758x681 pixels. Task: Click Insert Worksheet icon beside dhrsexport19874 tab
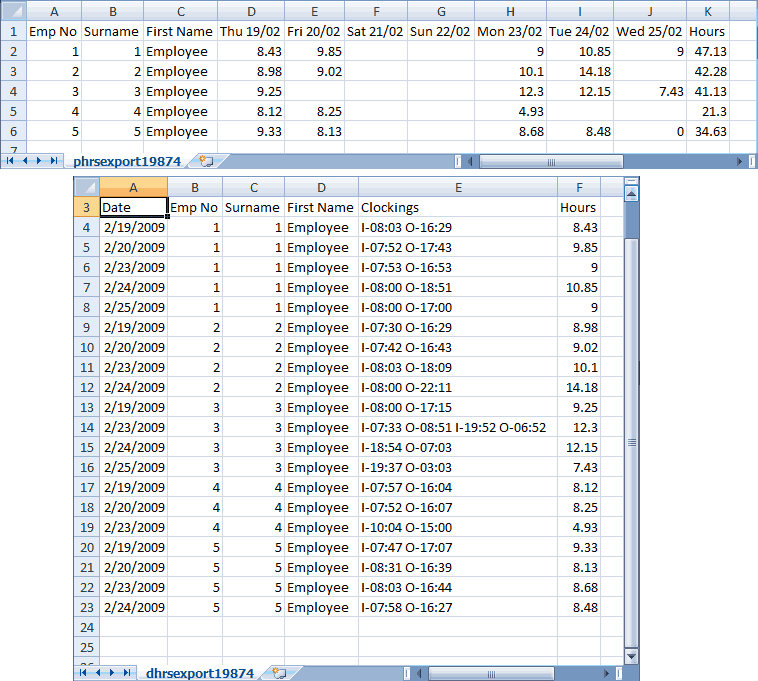pos(279,673)
